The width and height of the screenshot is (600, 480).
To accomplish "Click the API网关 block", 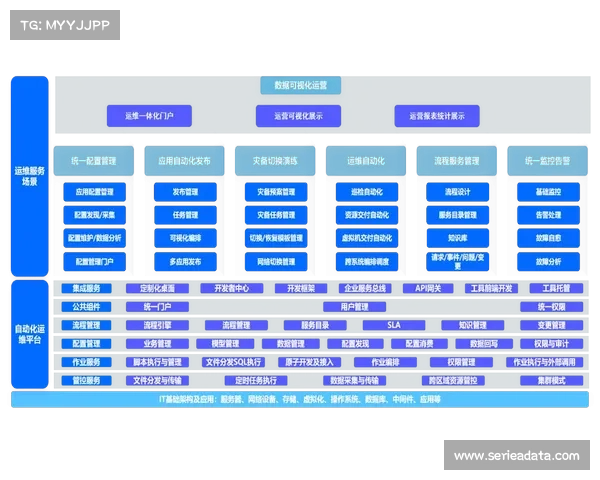I will (428, 288).
